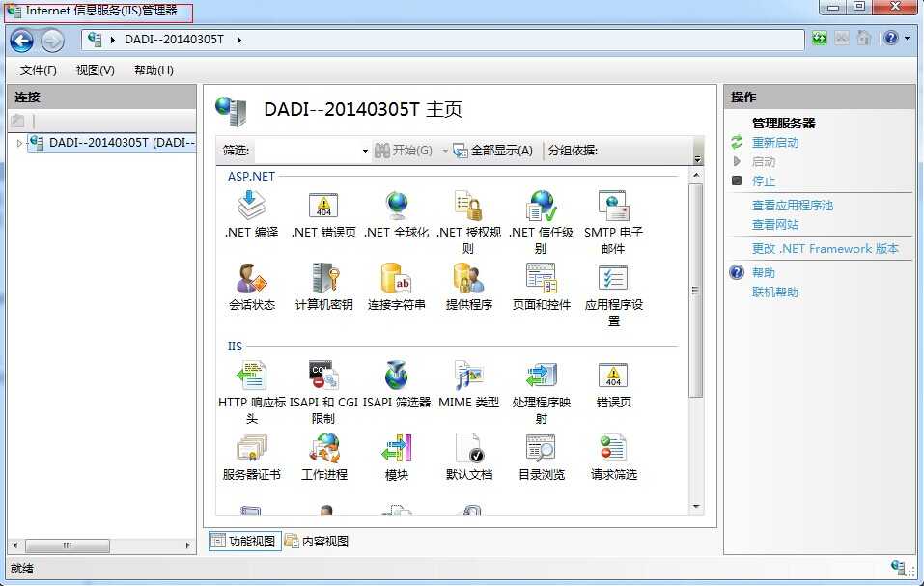The image size is (924, 586).
Task: Open the 连接字符串 feature
Action: coord(396,287)
